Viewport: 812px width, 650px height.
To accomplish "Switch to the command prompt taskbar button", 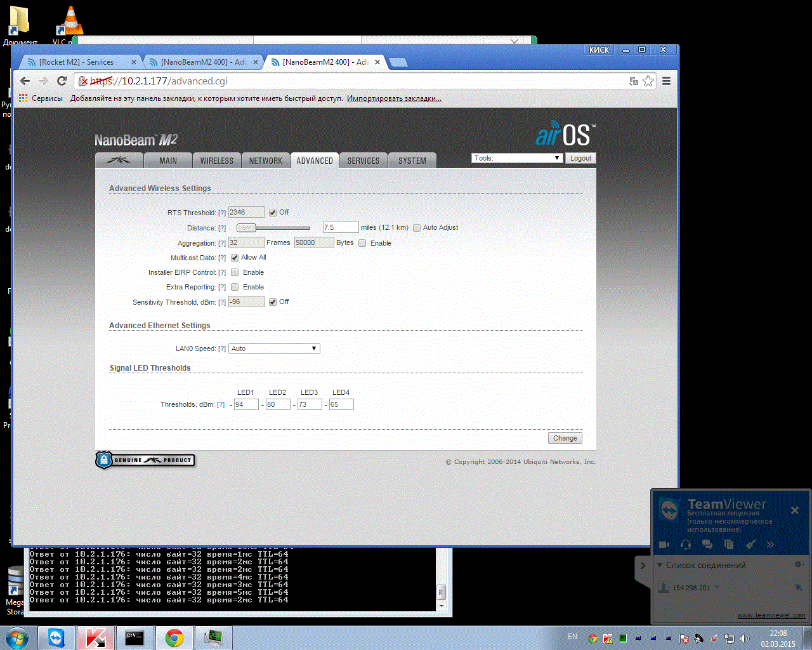I will tap(135, 637).
